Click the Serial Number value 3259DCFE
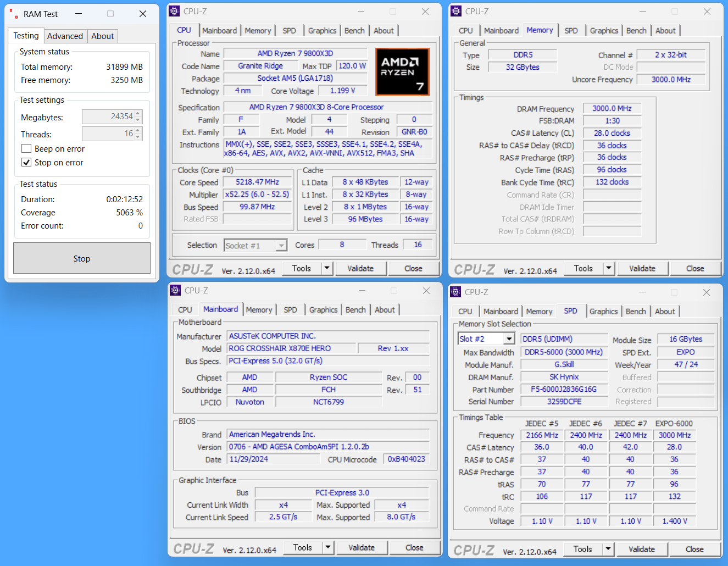Viewport: 728px width, 566px height. point(564,402)
